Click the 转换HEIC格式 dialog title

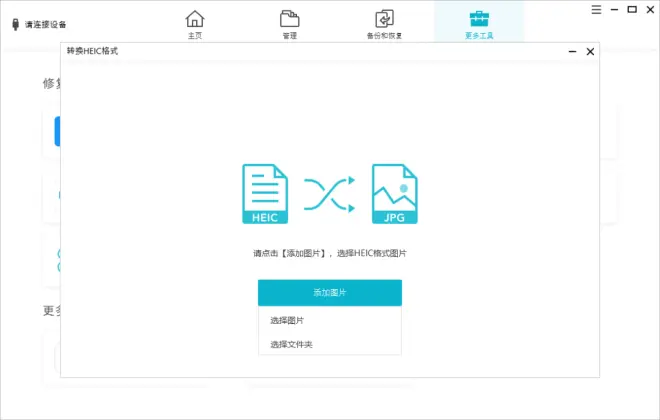pyautogui.click(x=92, y=51)
